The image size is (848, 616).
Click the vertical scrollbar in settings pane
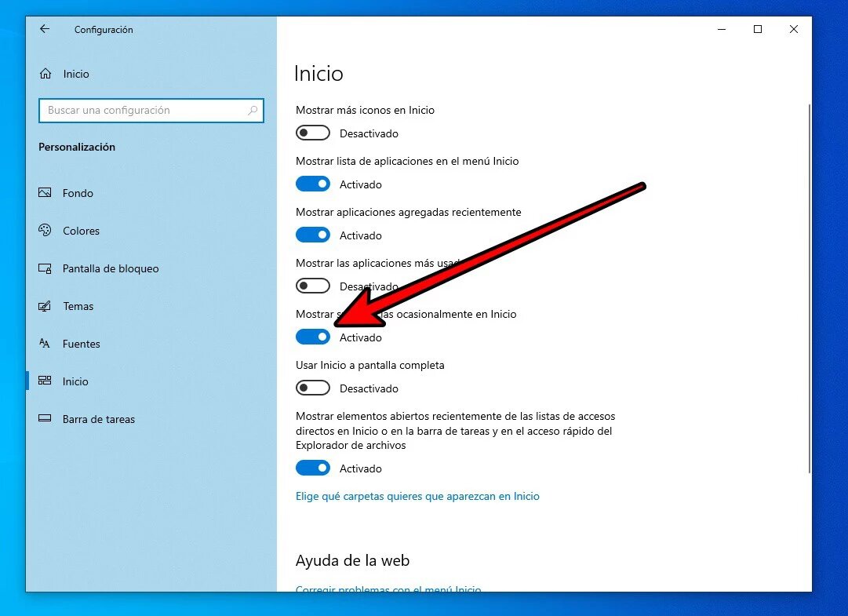point(809,290)
